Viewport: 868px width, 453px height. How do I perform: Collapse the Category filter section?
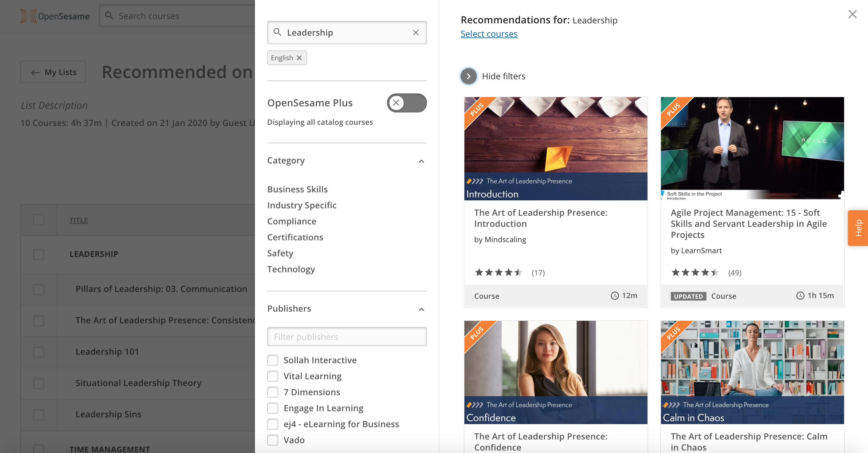coord(421,161)
